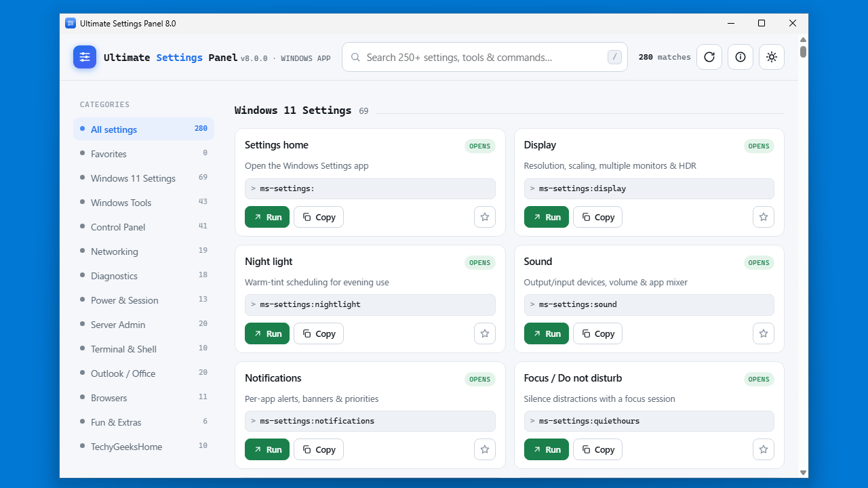Click the refresh icon button in header

709,57
